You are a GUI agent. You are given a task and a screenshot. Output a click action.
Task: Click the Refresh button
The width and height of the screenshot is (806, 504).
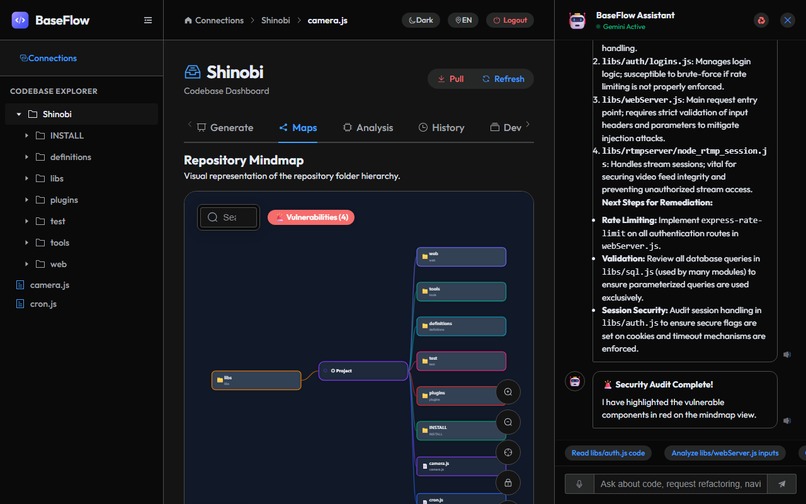(503, 79)
